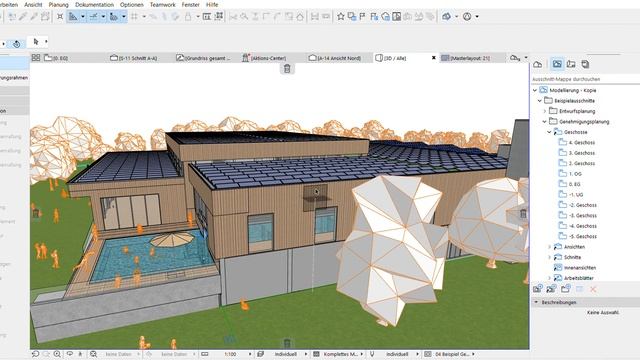Open the Planung menu

pyautogui.click(x=58, y=4)
